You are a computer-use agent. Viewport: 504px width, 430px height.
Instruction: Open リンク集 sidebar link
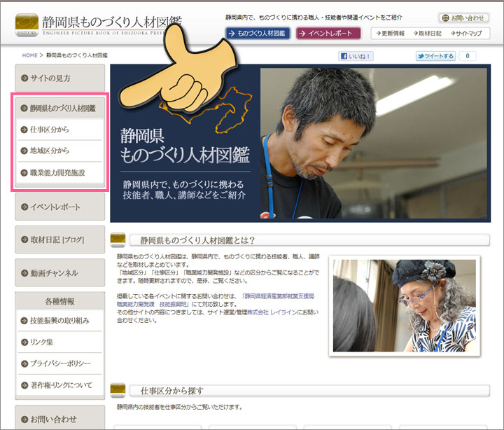point(59,342)
